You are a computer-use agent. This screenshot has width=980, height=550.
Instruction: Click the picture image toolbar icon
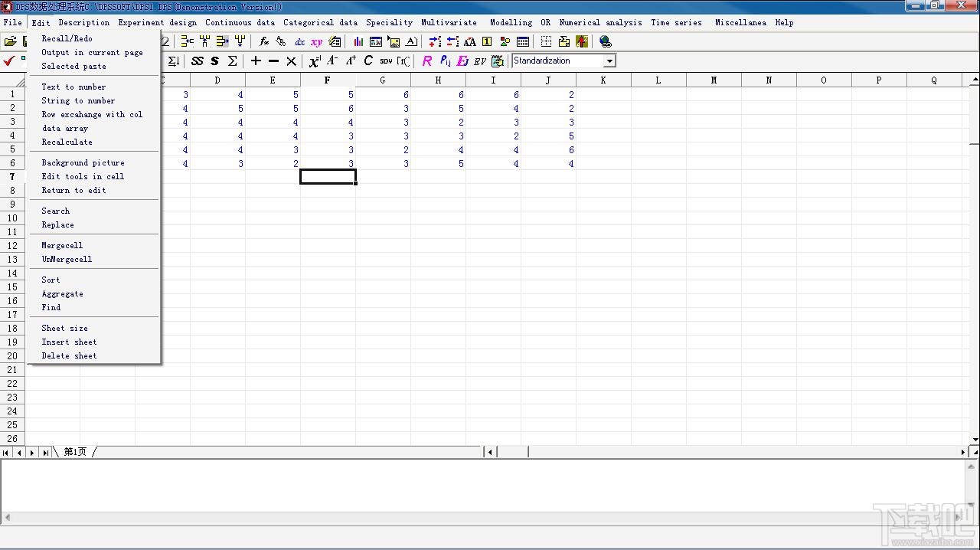394,41
